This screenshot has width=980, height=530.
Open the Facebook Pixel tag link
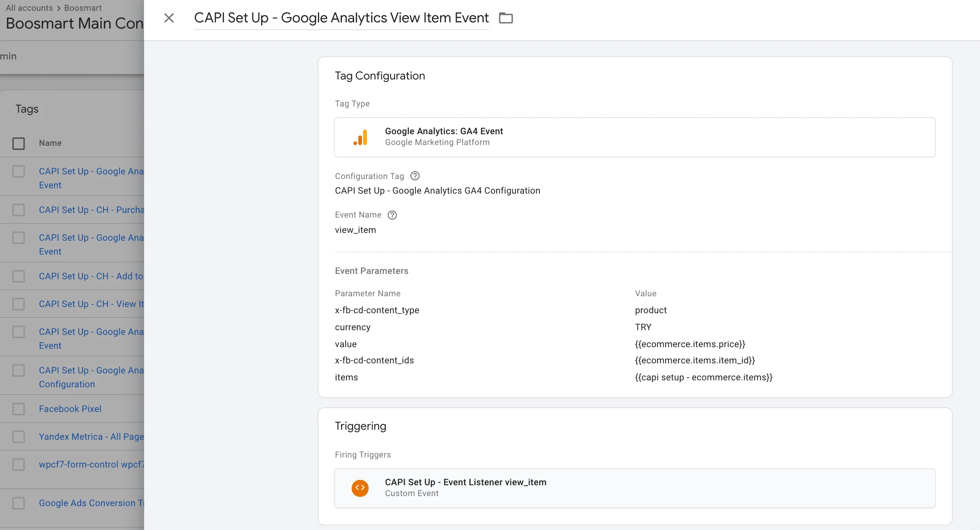tap(70, 409)
